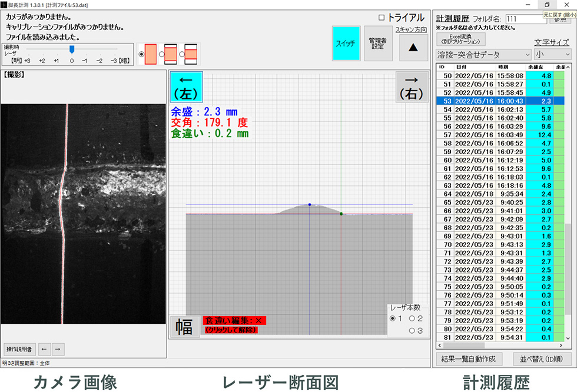The image size is (577, 392).
Task: Click the left (左) arrow button
Action: click(186, 87)
